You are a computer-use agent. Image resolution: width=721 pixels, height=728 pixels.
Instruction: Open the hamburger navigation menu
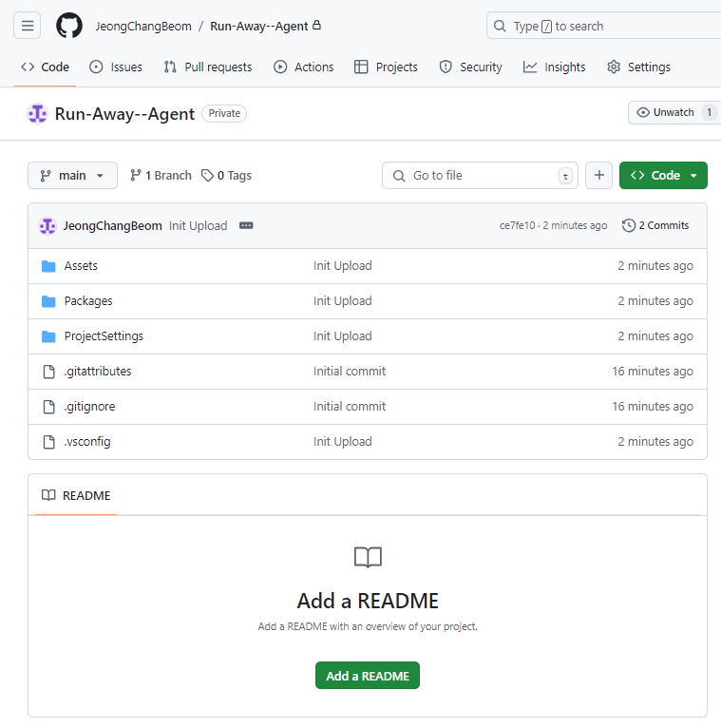click(x=28, y=26)
